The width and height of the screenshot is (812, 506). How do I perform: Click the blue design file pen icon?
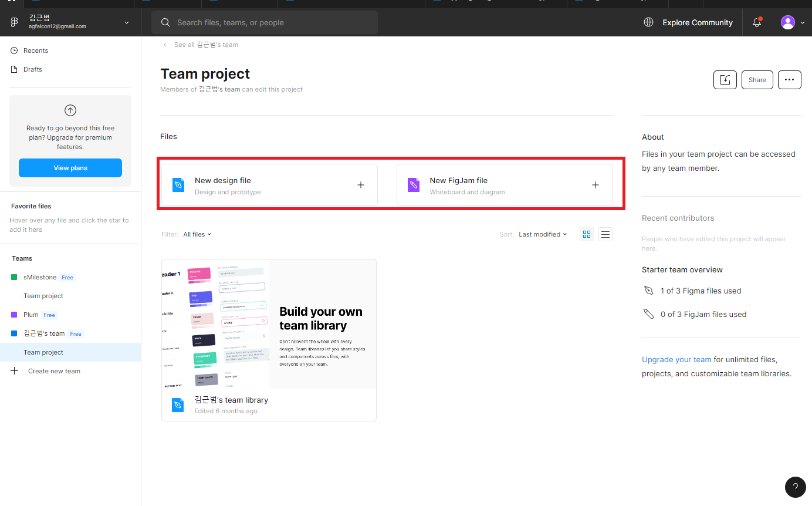pyautogui.click(x=178, y=185)
